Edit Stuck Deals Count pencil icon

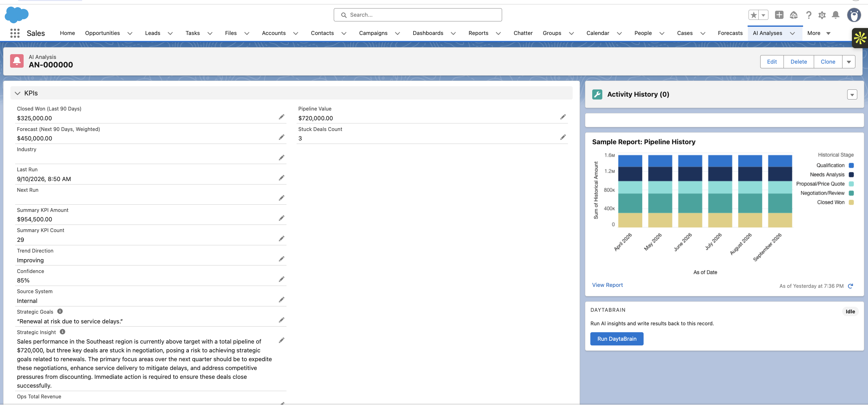[x=563, y=137]
